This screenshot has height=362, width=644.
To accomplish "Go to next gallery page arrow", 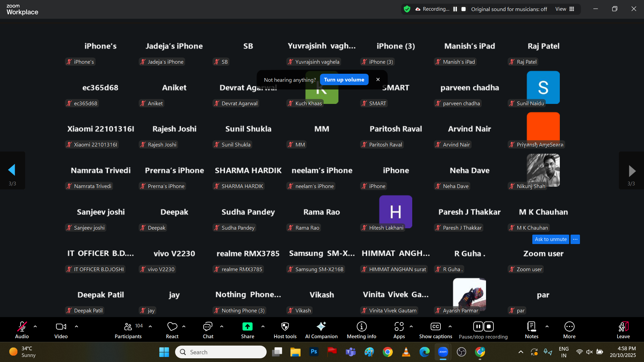I will click(x=632, y=171).
